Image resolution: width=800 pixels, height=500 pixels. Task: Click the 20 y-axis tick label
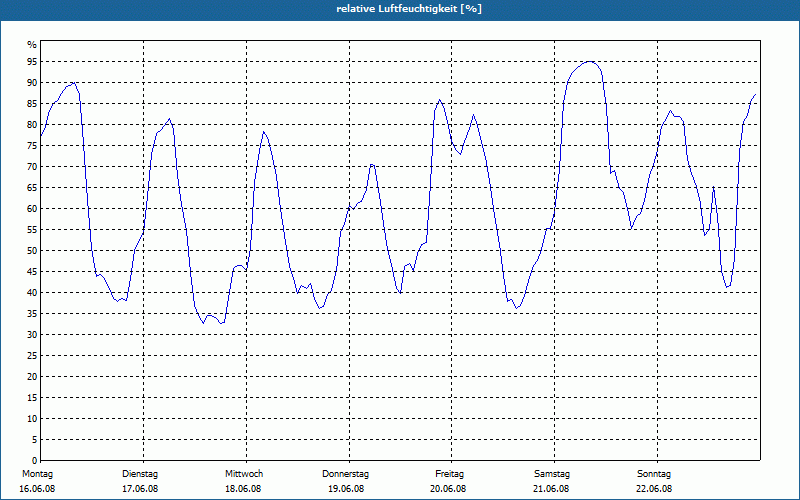(32, 377)
